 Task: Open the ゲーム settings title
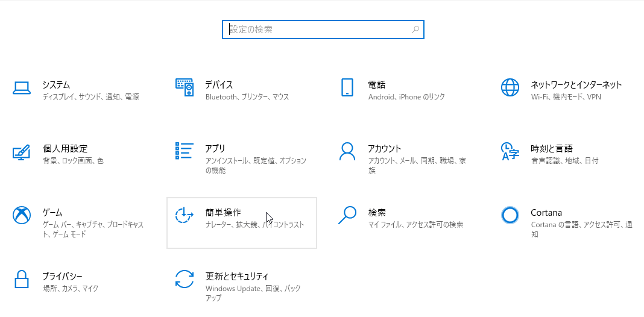[52, 213]
